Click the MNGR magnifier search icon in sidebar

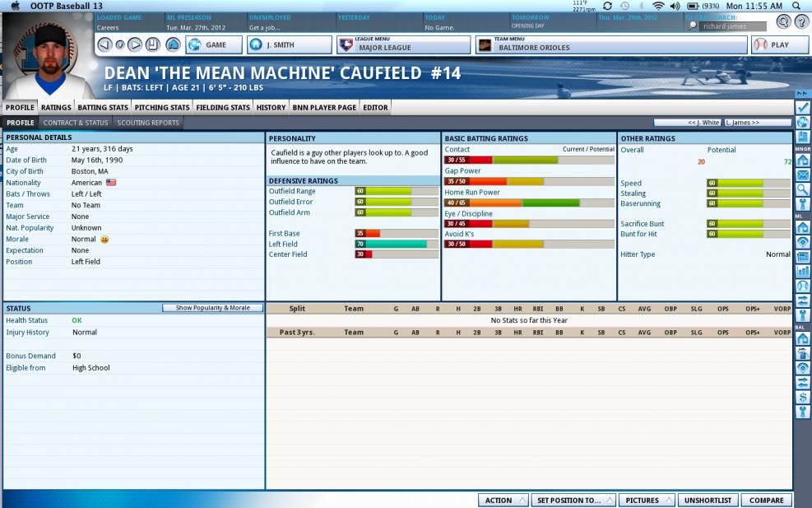(803, 189)
